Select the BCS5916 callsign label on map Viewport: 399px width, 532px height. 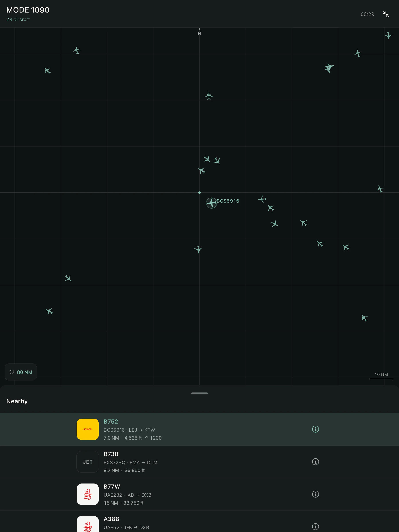point(228,201)
